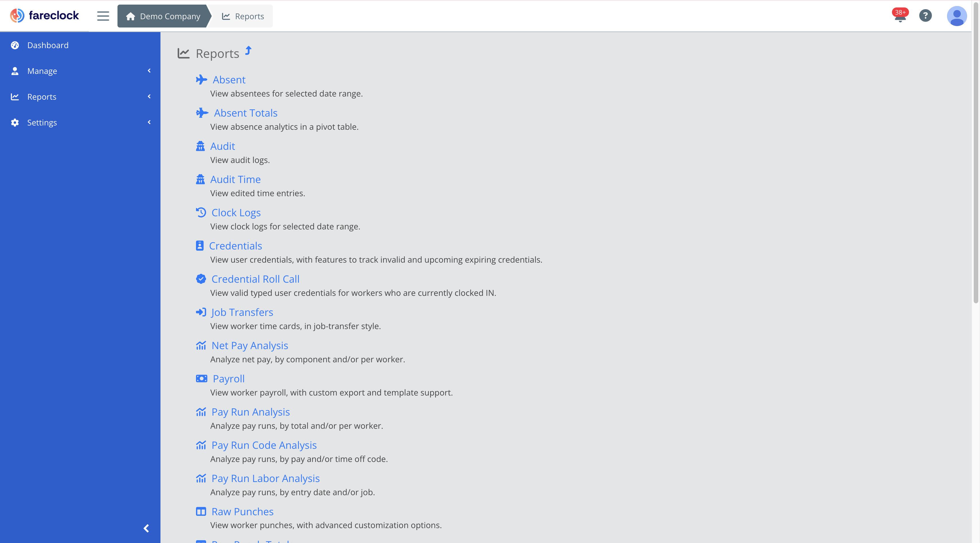The height and width of the screenshot is (543, 980).
Task: Collapse the sidebar using the bottom chevron
Action: pos(146,528)
